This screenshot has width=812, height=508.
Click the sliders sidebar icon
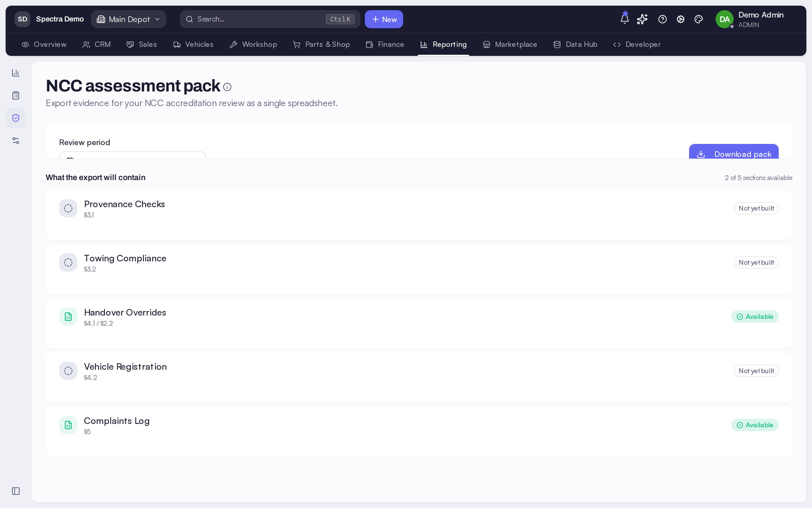click(x=16, y=141)
